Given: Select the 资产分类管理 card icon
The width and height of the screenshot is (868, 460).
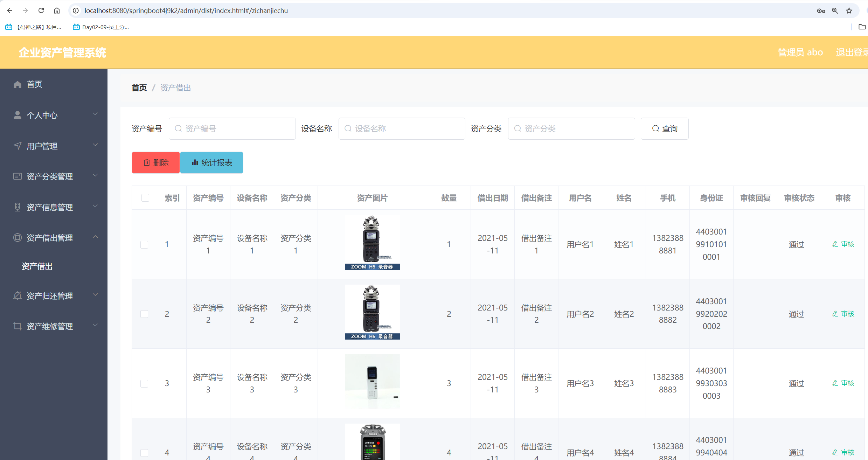Looking at the screenshot, I should coord(18,176).
